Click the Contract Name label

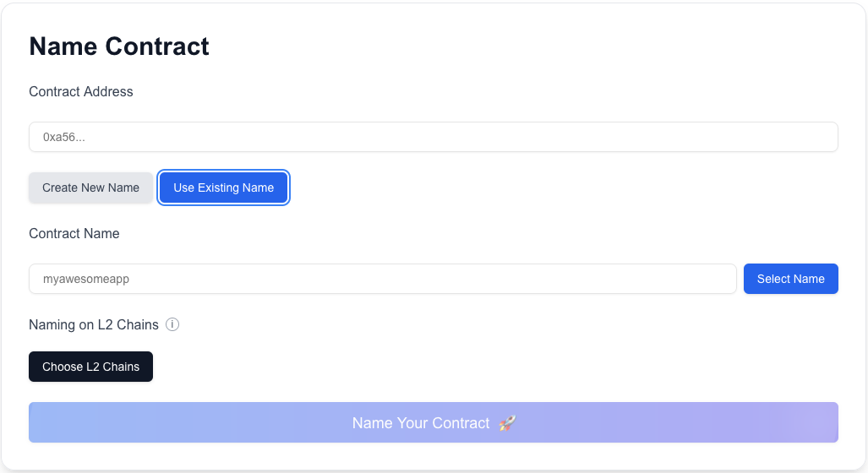pos(74,233)
